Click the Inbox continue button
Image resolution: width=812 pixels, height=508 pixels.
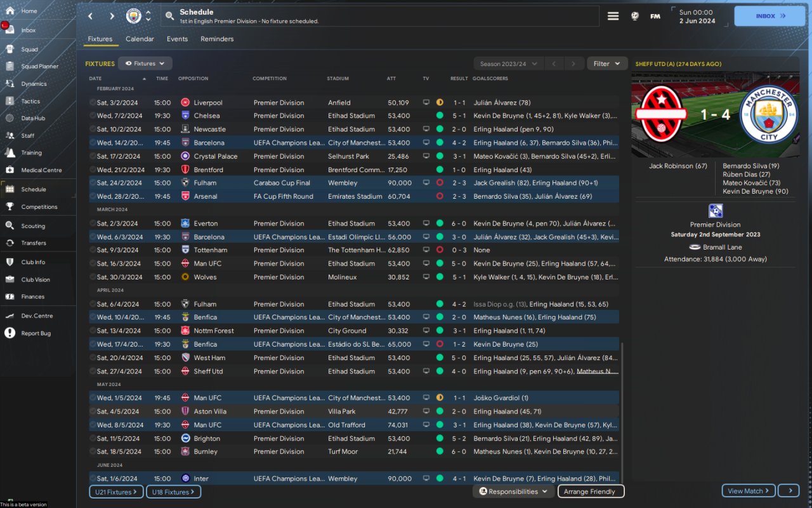(x=769, y=16)
